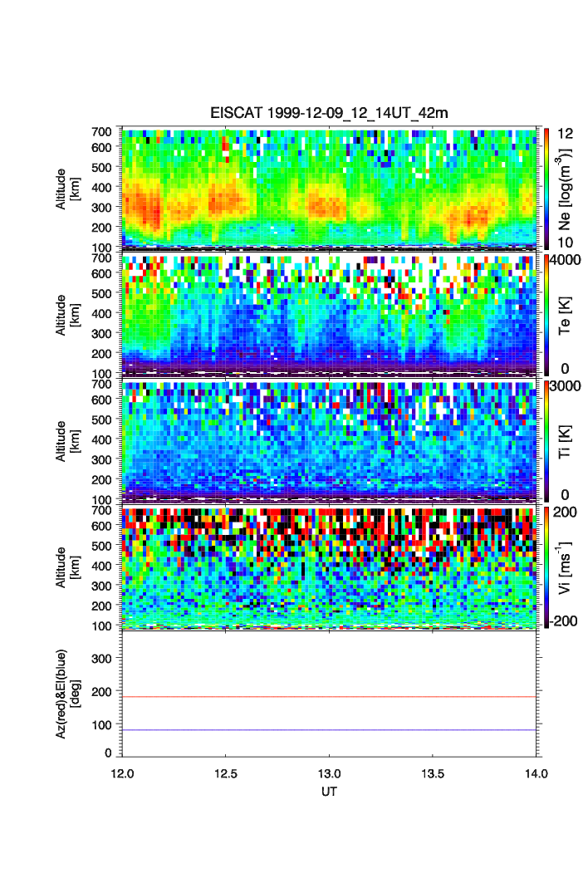The width and height of the screenshot is (588, 883).
Task: Click the 14.0 tick label on UT axis
Action: click(536, 773)
